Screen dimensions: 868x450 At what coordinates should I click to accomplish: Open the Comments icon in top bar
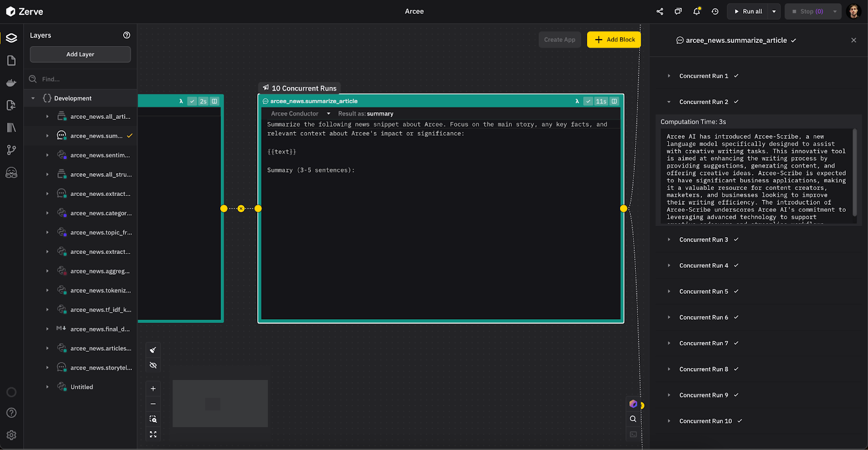(678, 11)
